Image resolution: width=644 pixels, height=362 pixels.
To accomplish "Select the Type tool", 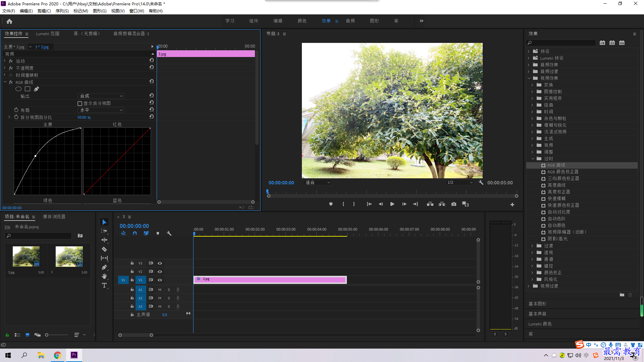I will 104,285.
